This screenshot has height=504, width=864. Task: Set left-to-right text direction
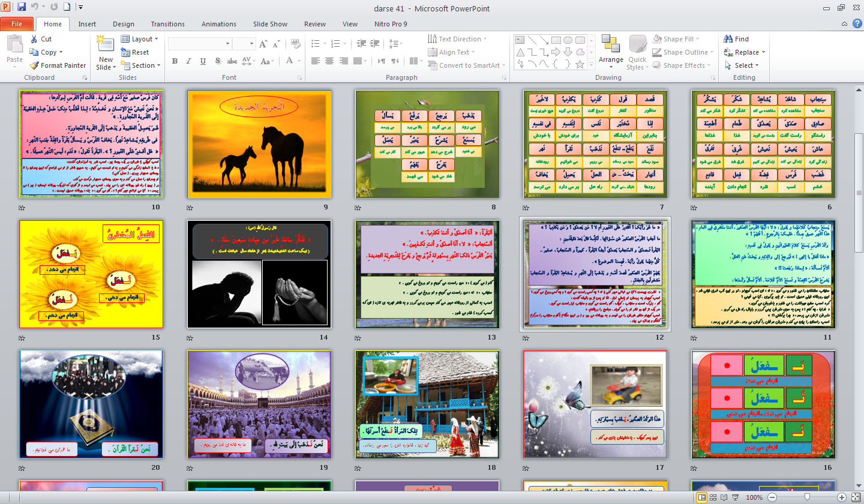tap(381, 61)
